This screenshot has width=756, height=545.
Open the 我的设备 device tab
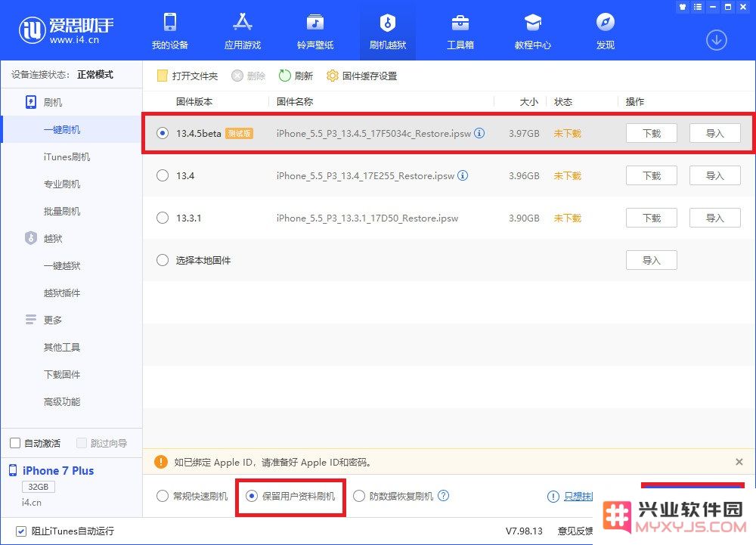[169, 31]
